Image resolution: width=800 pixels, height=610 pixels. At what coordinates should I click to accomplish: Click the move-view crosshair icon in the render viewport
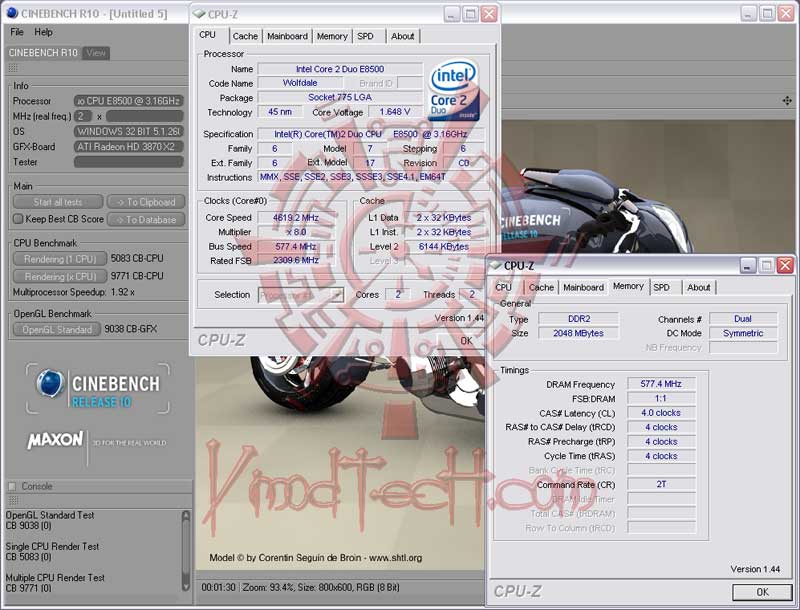pyautogui.click(x=787, y=101)
